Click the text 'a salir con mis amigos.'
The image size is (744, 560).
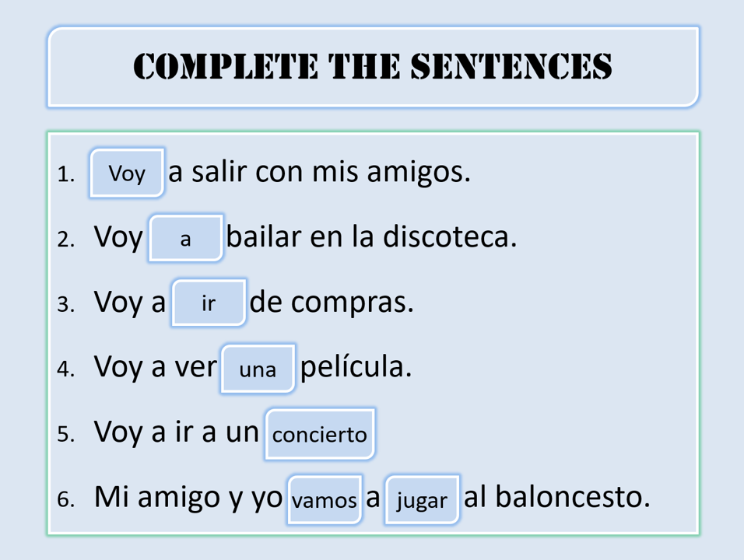pos(319,172)
